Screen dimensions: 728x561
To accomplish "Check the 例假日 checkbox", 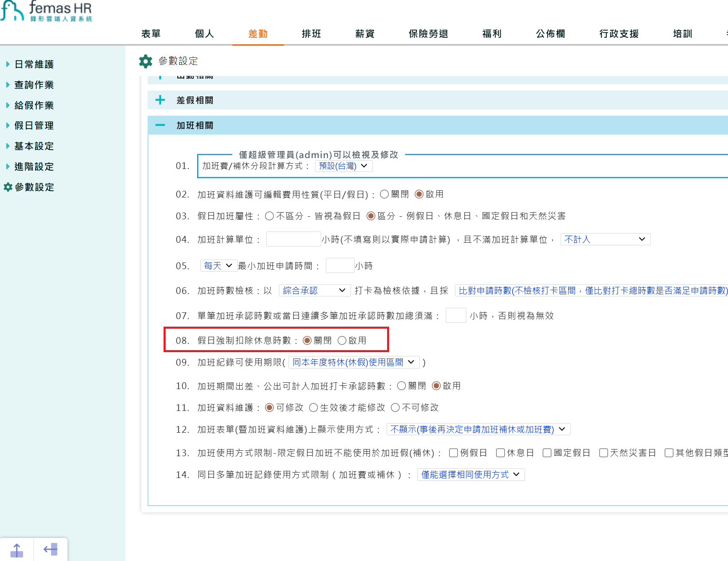I will 453,453.
